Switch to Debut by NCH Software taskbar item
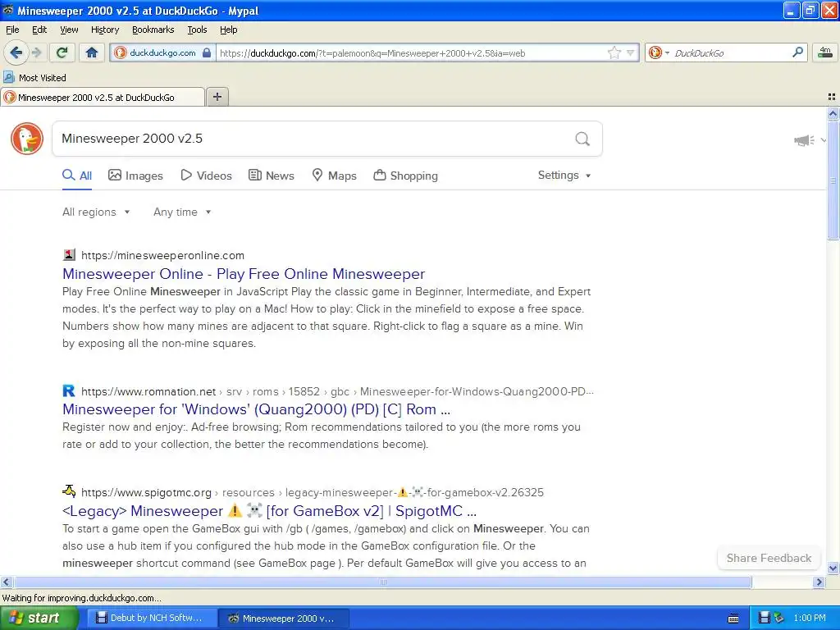This screenshot has height=630, width=840. point(151,618)
